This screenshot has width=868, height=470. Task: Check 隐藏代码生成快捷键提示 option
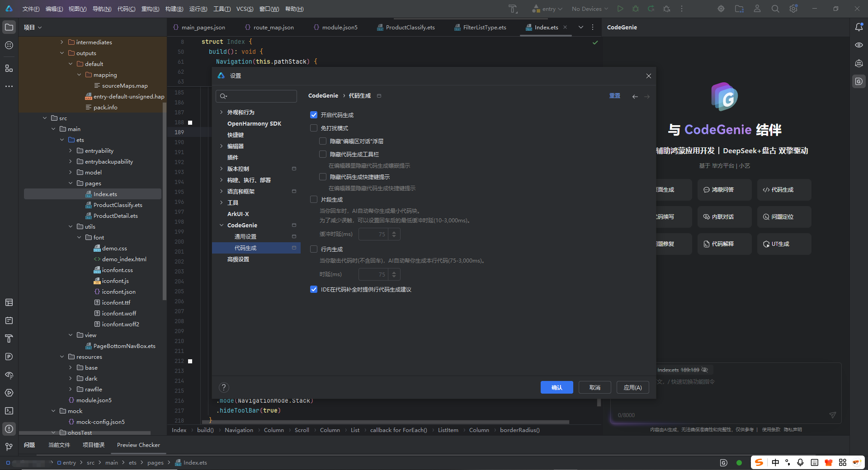[323, 177]
